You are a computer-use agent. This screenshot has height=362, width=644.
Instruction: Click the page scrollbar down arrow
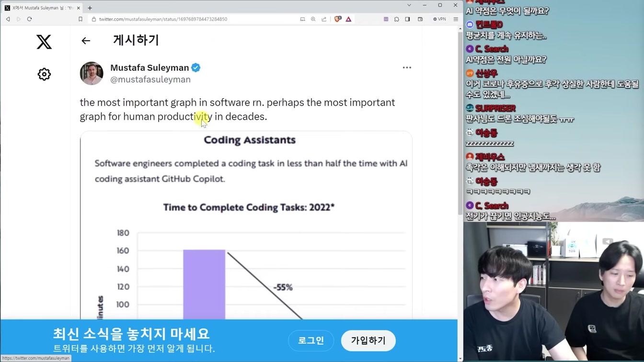coord(460,358)
